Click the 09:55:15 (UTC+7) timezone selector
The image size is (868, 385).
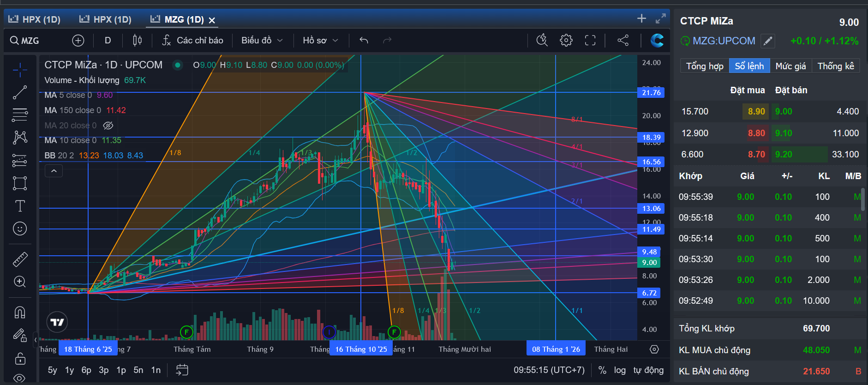(x=549, y=370)
